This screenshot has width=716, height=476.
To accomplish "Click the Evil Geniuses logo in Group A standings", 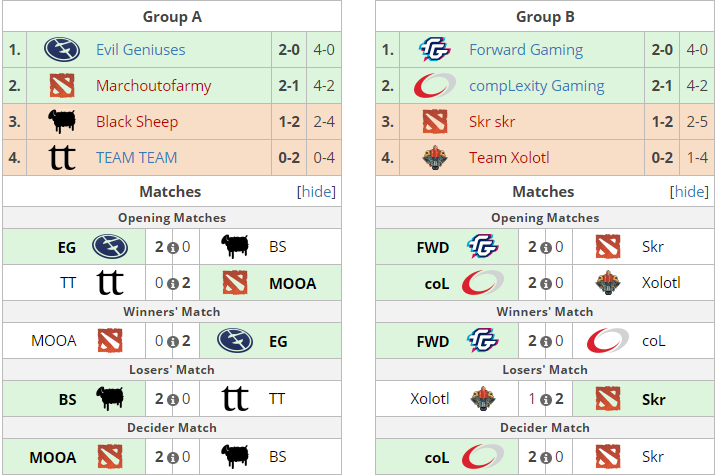I will 62,50.
